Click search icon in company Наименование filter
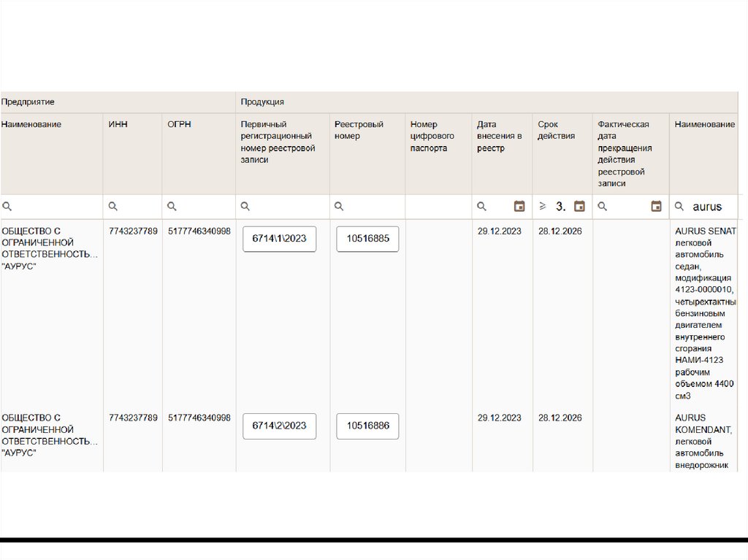The height and width of the screenshot is (560, 748). tap(7, 207)
